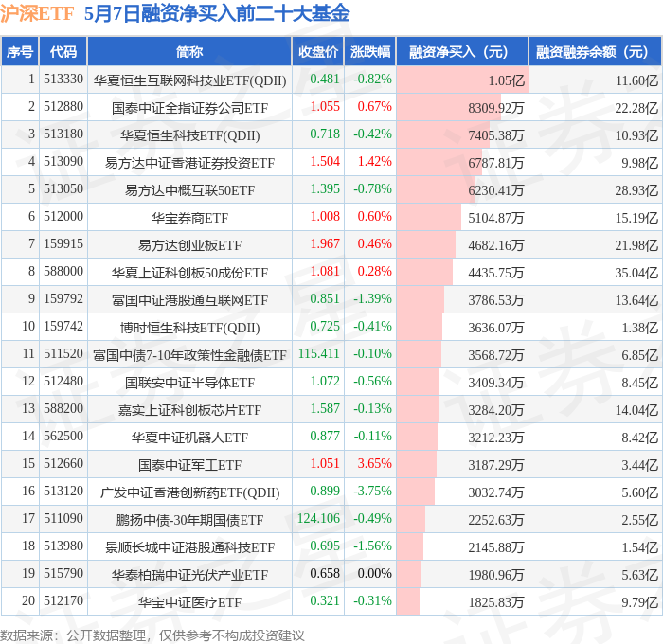This screenshot has width=663, height=644.
Task: Select fund code 513330
Action: click(63, 79)
